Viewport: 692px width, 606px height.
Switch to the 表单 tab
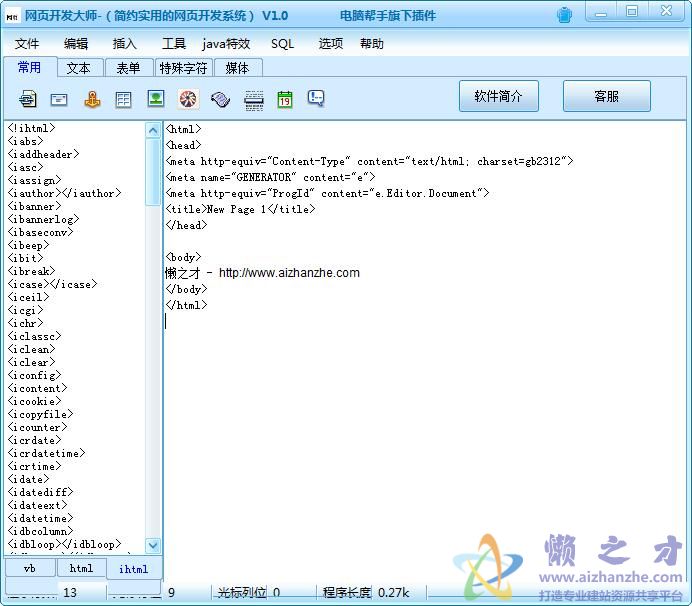[129, 68]
